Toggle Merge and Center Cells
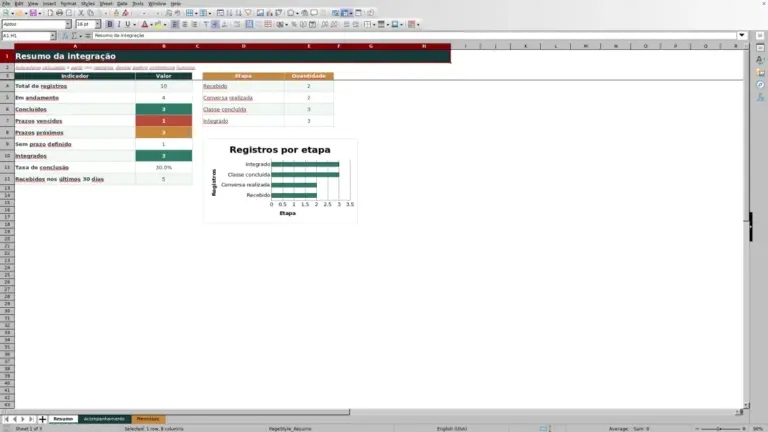This screenshot has width=768, height=432. tap(249, 24)
